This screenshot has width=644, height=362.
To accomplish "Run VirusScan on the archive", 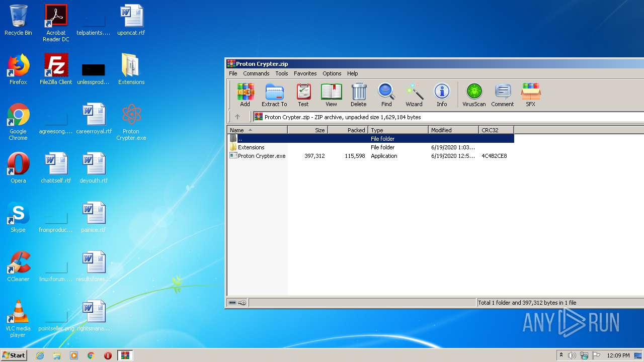I will coord(474,95).
